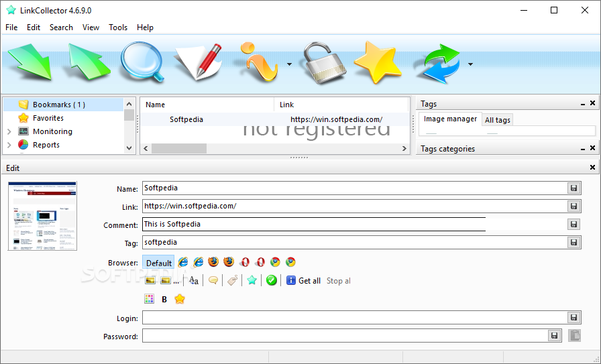Click in the Link input field

pos(355,206)
